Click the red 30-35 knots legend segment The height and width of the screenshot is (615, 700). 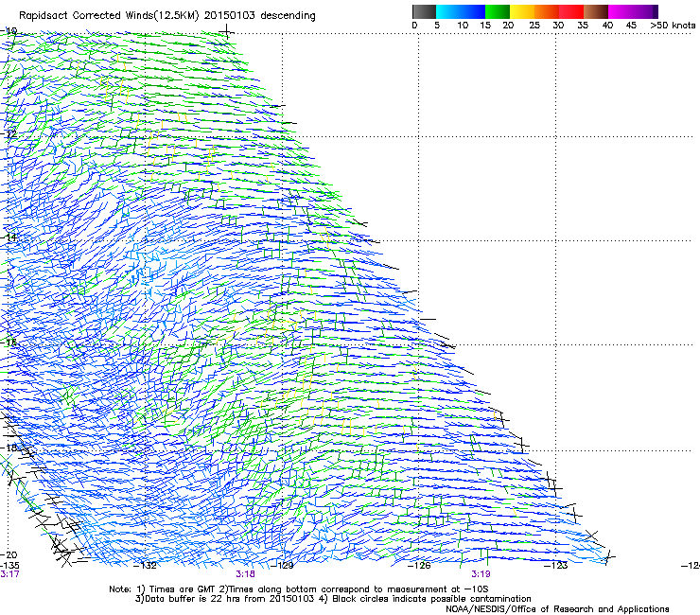571,11
